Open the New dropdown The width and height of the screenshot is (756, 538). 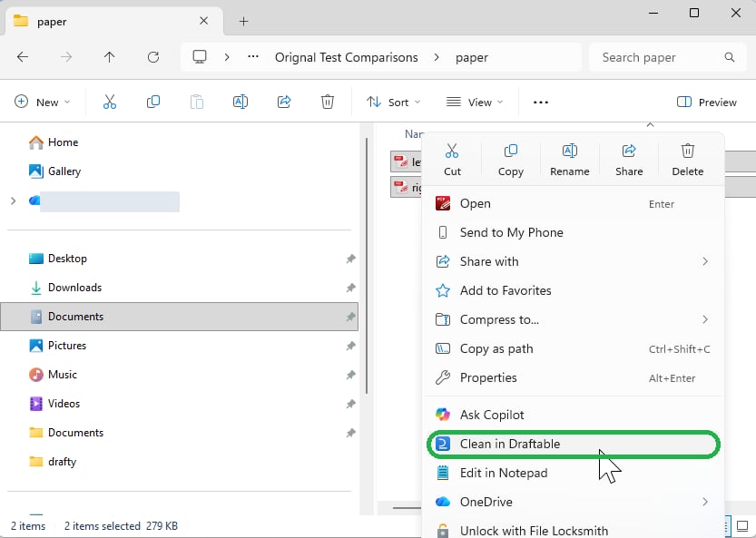tap(43, 103)
